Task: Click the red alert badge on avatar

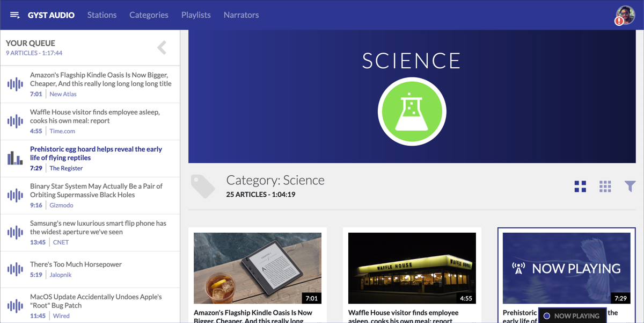Action: tap(619, 21)
